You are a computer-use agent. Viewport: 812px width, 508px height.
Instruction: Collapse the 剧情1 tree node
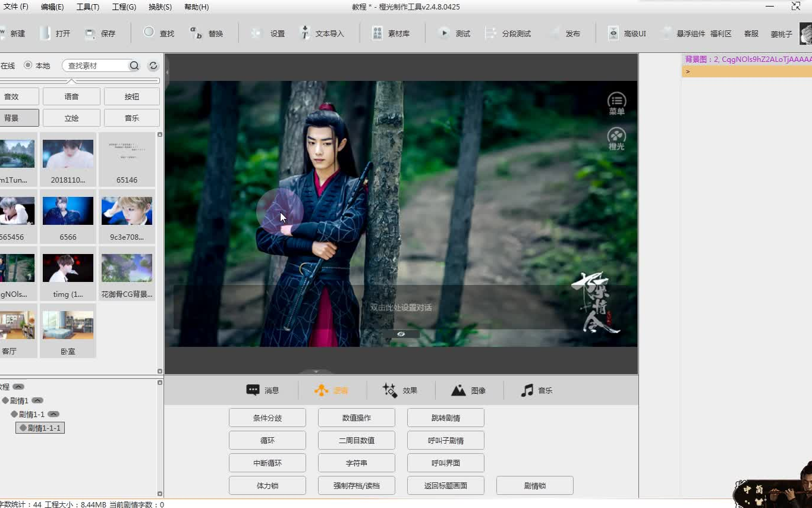point(37,400)
